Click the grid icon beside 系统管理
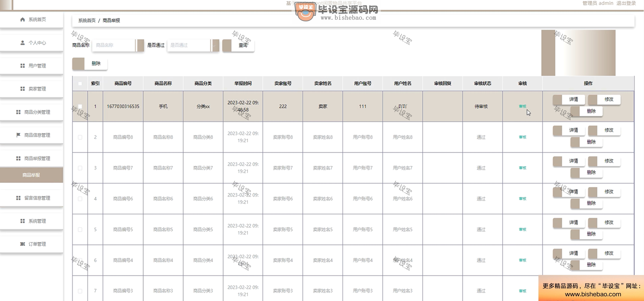644x301 pixels. [x=22, y=221]
